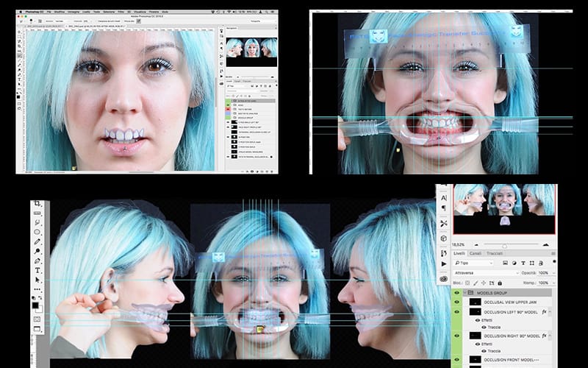Switch to the Canali tab
The height and width of the screenshot is (368, 588).
(x=476, y=253)
